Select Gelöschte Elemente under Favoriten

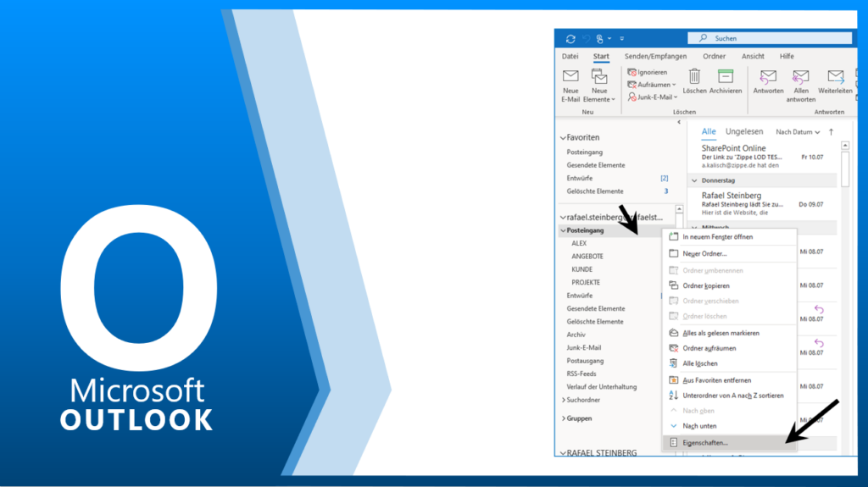click(x=594, y=191)
